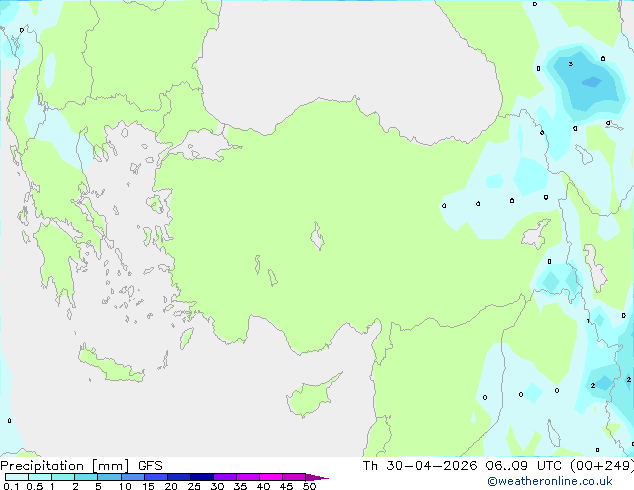Click the 45–50 mm legend swatch
Viewport: 634px width, 490px height.
pos(294,477)
